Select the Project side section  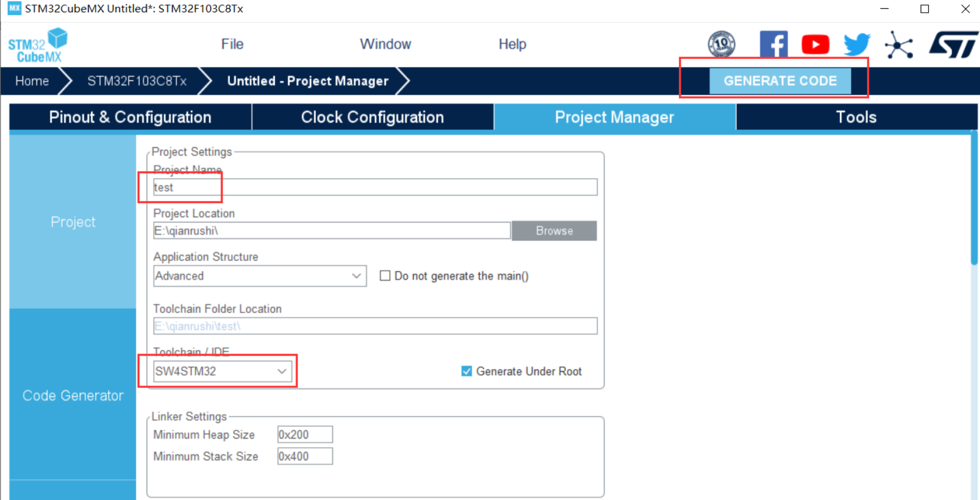tap(73, 222)
